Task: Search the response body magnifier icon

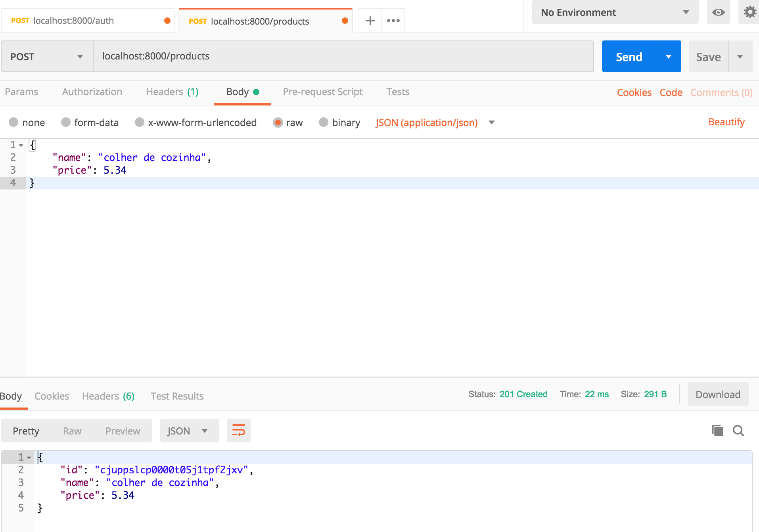Action: pyautogui.click(x=738, y=431)
